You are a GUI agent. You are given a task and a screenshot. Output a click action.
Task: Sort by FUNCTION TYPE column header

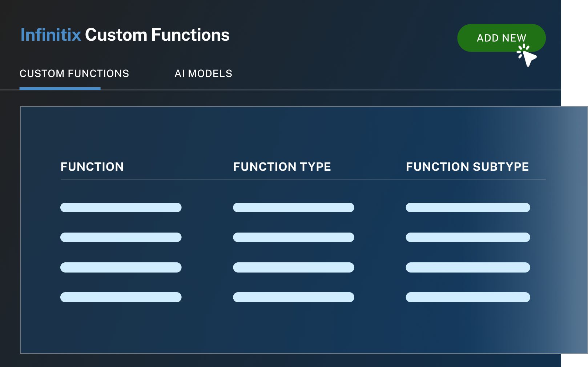point(282,166)
